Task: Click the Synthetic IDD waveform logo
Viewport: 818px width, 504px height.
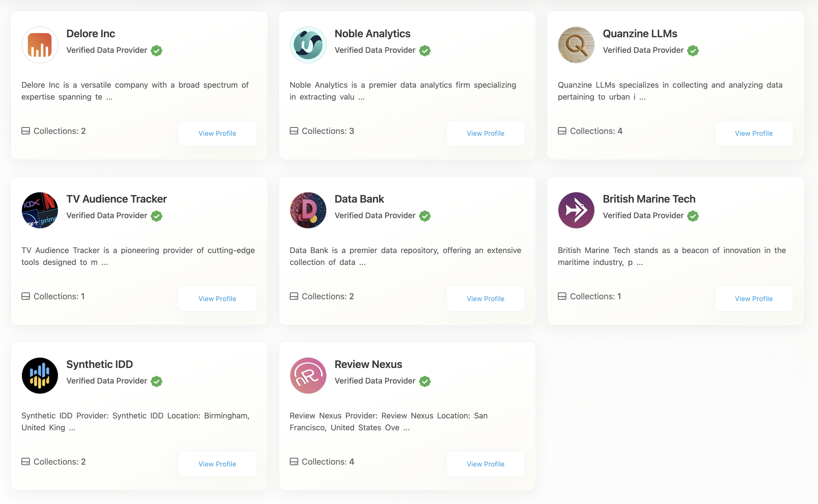Action: click(x=40, y=376)
